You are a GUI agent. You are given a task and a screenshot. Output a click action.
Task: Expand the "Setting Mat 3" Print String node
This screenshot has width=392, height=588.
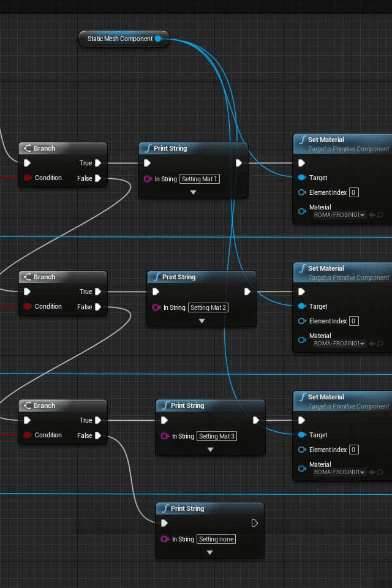coord(210,450)
